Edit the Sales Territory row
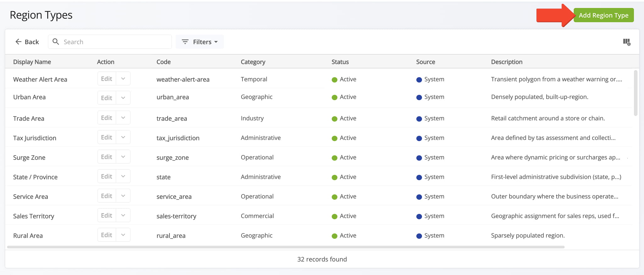Viewport: 644px width, 275px height. (107, 215)
